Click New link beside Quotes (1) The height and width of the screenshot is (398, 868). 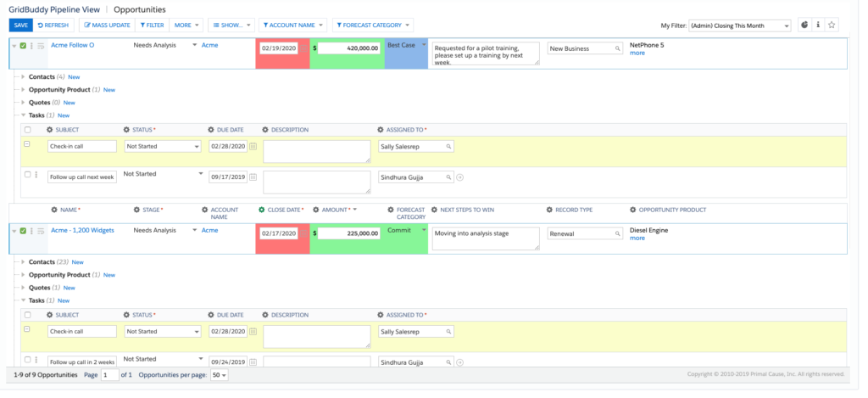[x=69, y=288]
